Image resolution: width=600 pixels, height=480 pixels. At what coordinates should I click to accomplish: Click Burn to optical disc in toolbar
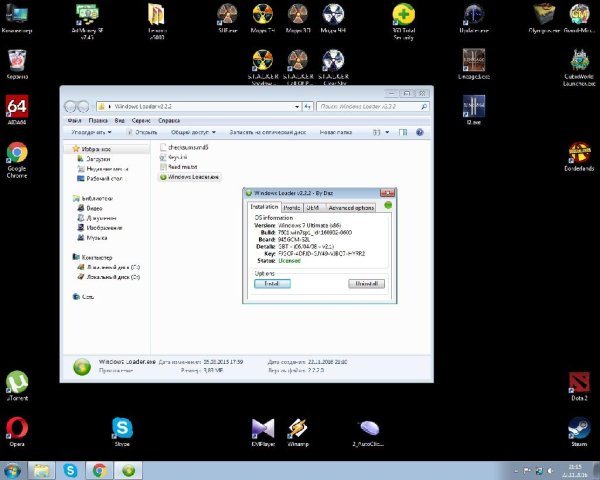pos(267,132)
